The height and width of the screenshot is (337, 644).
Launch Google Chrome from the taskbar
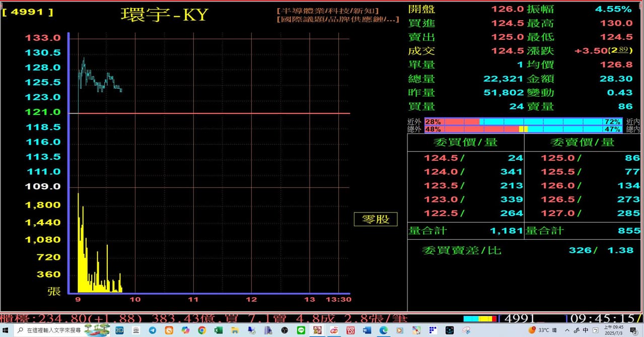click(x=202, y=331)
